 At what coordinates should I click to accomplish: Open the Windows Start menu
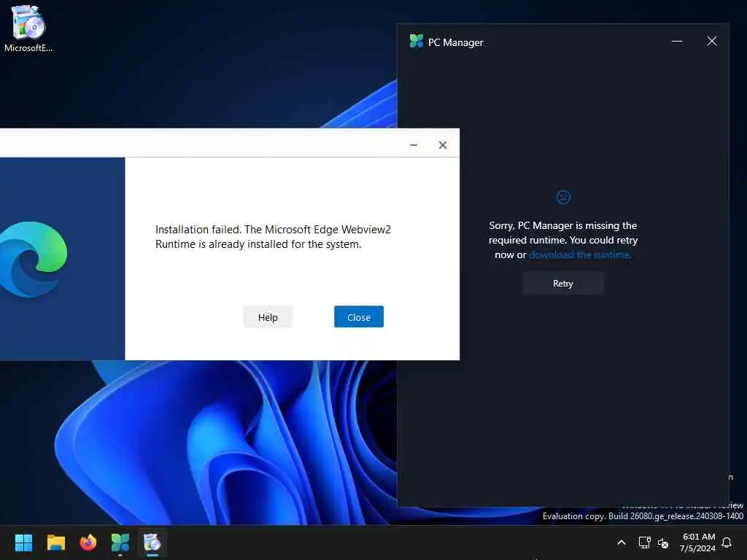pos(23,542)
